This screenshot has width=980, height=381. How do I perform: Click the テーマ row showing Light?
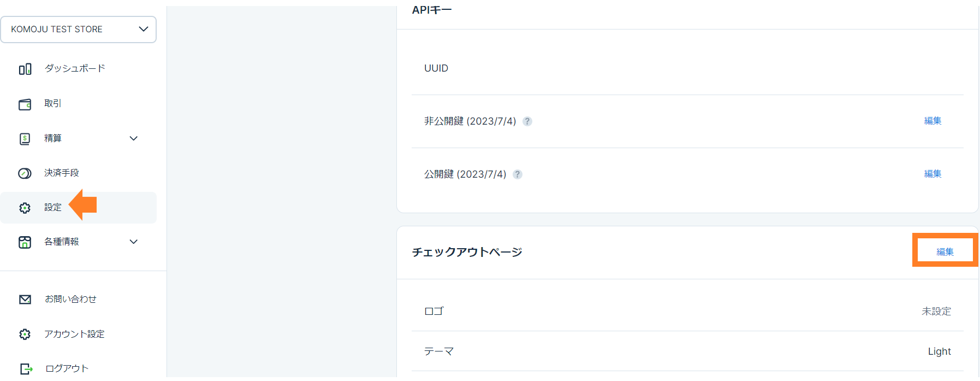(687, 351)
